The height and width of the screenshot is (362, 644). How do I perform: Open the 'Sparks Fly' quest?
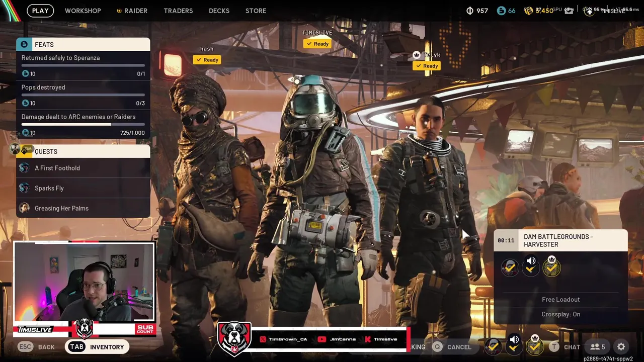pos(83,188)
